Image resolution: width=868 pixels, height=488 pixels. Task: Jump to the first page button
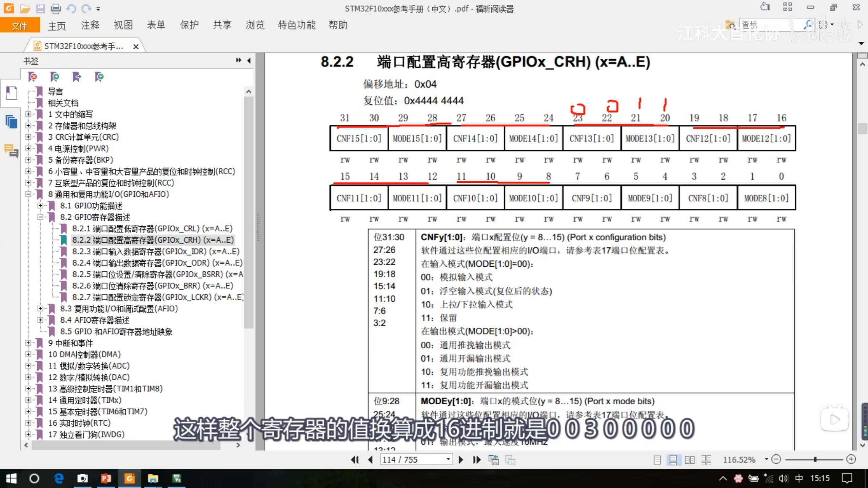coord(355,460)
